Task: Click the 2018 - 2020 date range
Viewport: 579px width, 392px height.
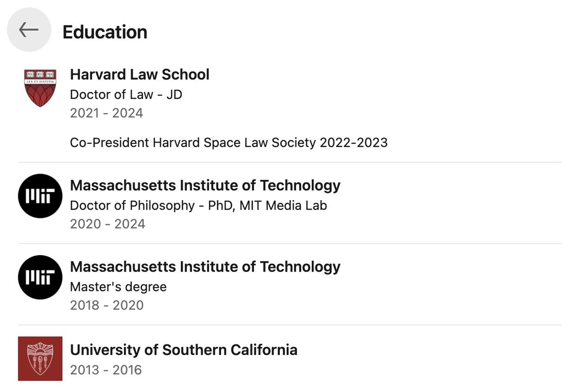Action: (107, 305)
